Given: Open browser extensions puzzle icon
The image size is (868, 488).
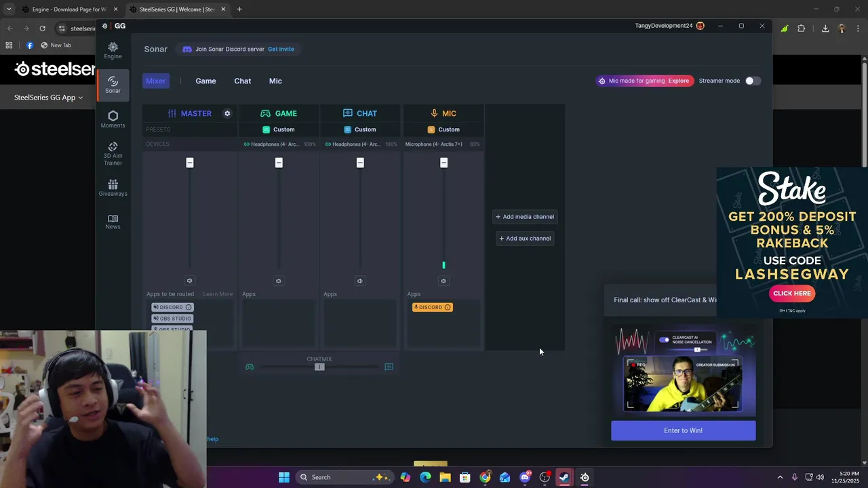Looking at the screenshot, I should tap(802, 28).
